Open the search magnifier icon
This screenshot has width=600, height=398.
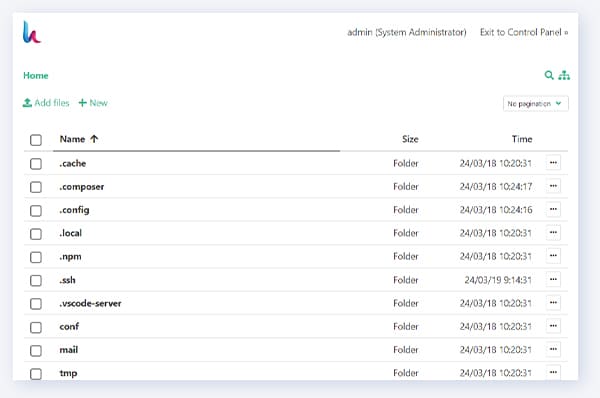[x=549, y=75]
